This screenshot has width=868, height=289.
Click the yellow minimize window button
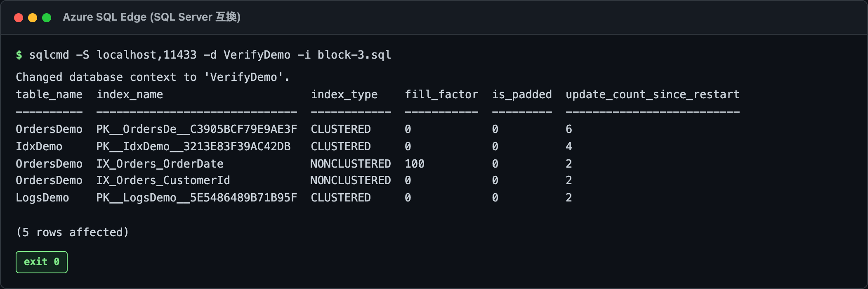coord(33,18)
